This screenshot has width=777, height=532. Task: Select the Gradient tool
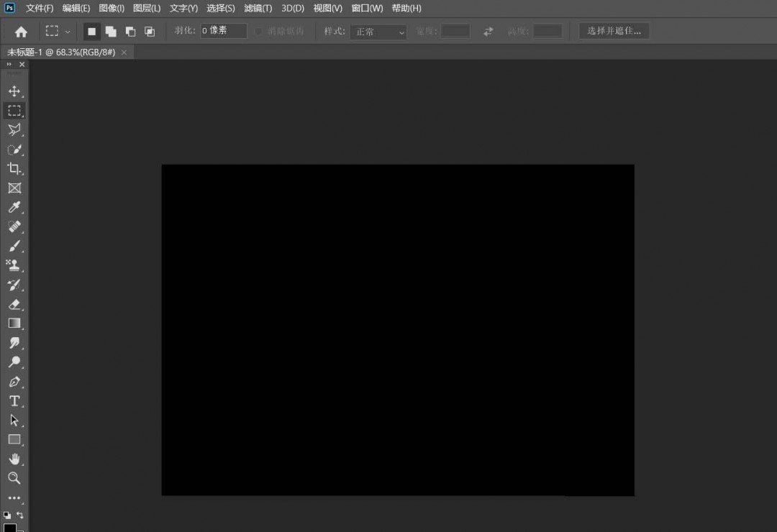[x=15, y=324]
